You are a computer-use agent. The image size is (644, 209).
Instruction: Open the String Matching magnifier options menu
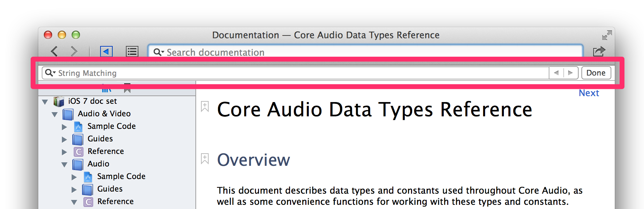[x=50, y=73]
